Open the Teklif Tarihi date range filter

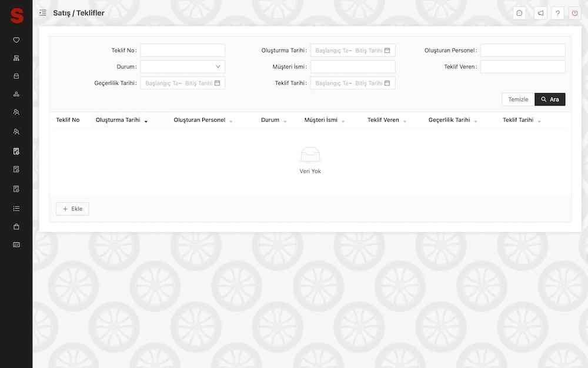(x=352, y=83)
